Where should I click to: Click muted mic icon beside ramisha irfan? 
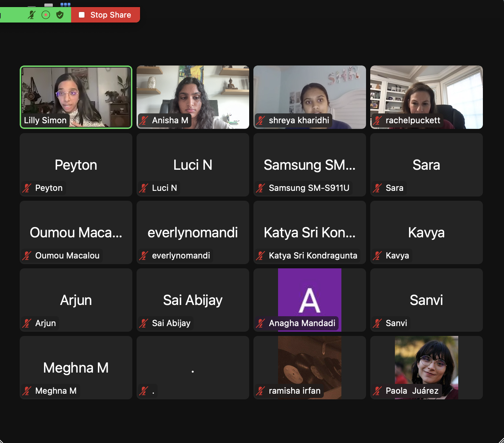click(260, 391)
